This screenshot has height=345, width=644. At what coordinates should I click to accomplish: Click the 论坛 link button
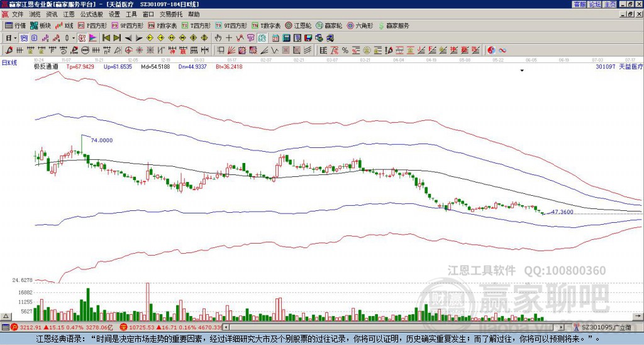(x=595, y=4)
